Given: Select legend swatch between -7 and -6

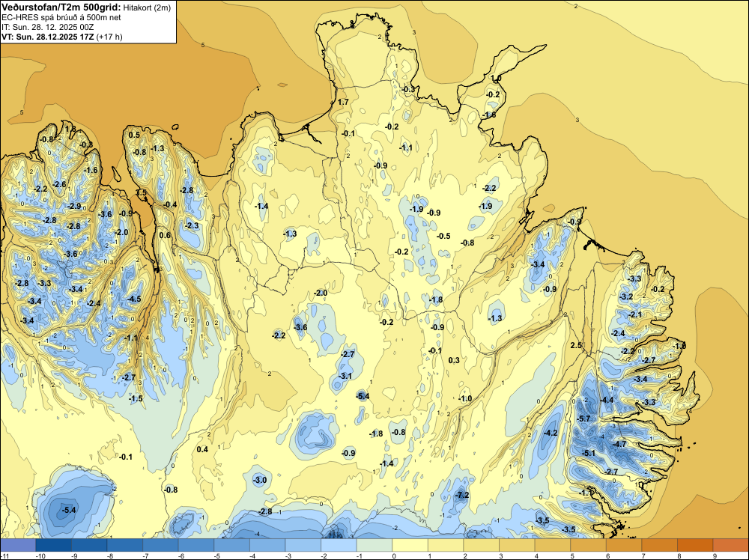Looking at the screenshot, I should [x=160, y=545].
